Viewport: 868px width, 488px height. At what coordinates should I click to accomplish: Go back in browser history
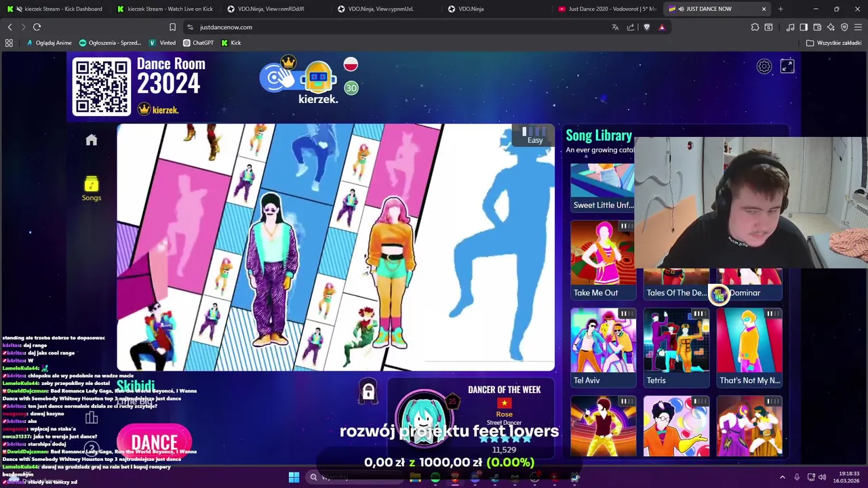pyautogui.click(x=9, y=27)
